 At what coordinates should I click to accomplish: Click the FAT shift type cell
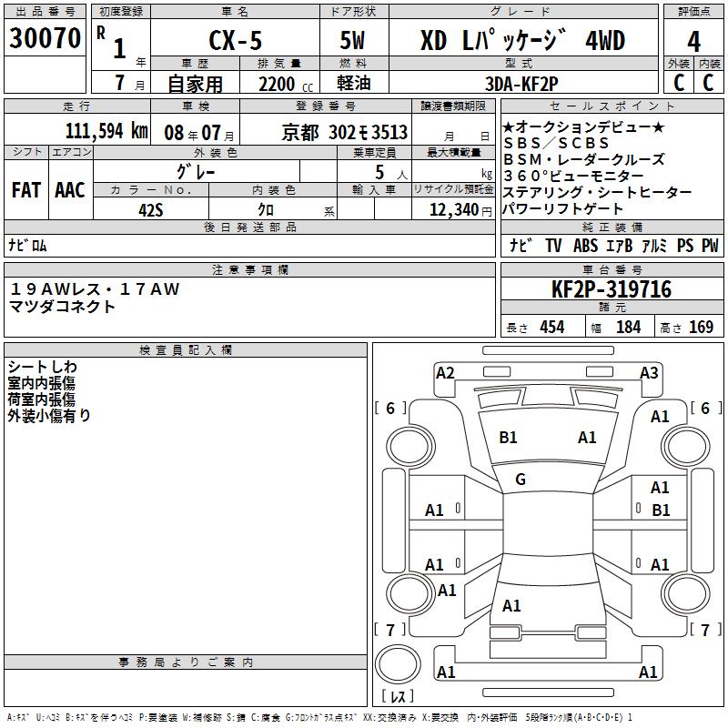(25, 190)
